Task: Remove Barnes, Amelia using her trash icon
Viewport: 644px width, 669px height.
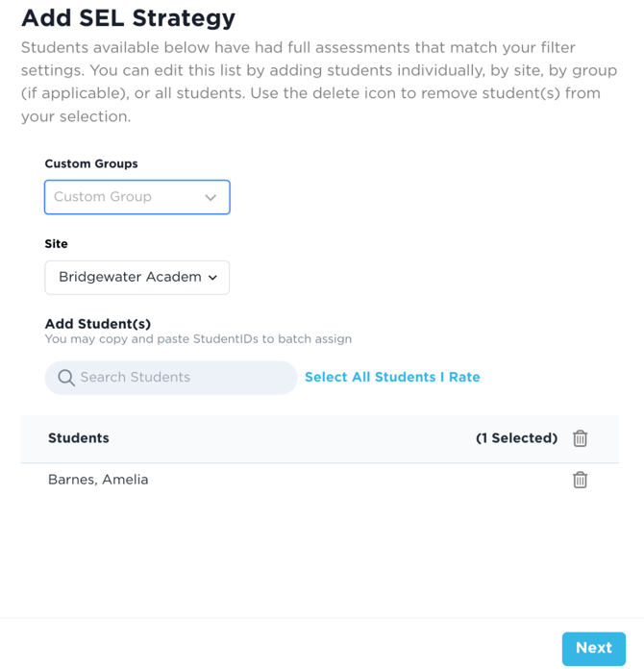Action: click(580, 480)
